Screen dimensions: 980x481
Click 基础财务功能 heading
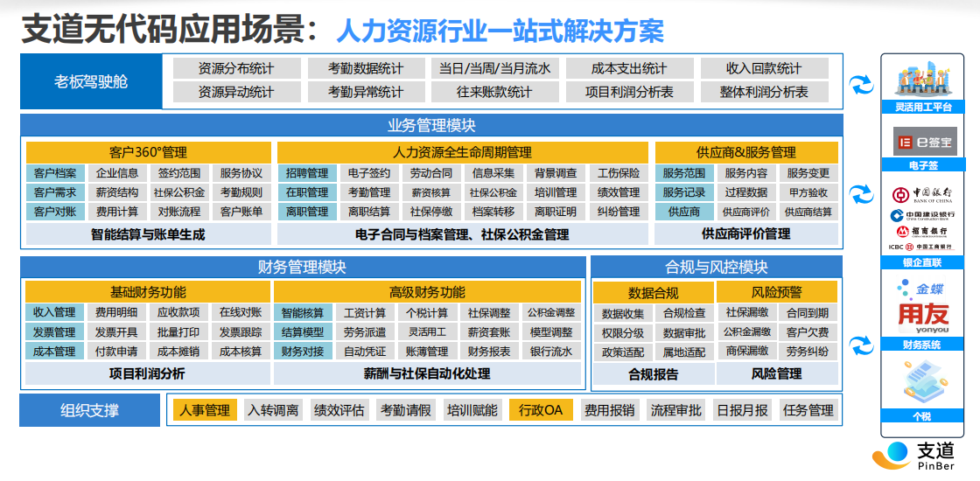[x=148, y=292]
